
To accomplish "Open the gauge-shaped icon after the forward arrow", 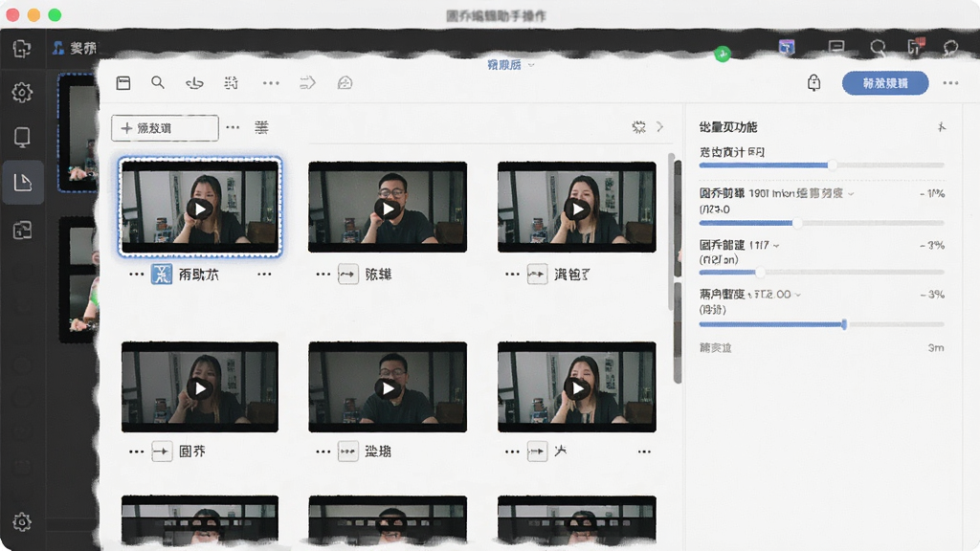I will coord(345,82).
